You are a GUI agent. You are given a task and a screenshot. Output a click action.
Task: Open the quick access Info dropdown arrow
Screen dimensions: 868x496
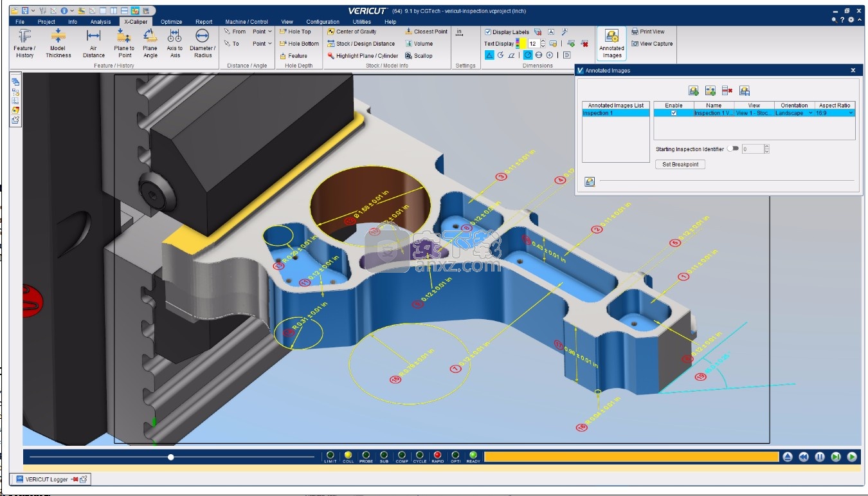click(72, 11)
